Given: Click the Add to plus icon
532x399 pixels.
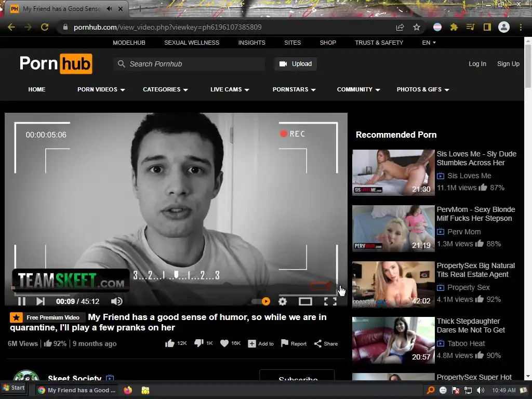Looking at the screenshot, I should coord(252,344).
